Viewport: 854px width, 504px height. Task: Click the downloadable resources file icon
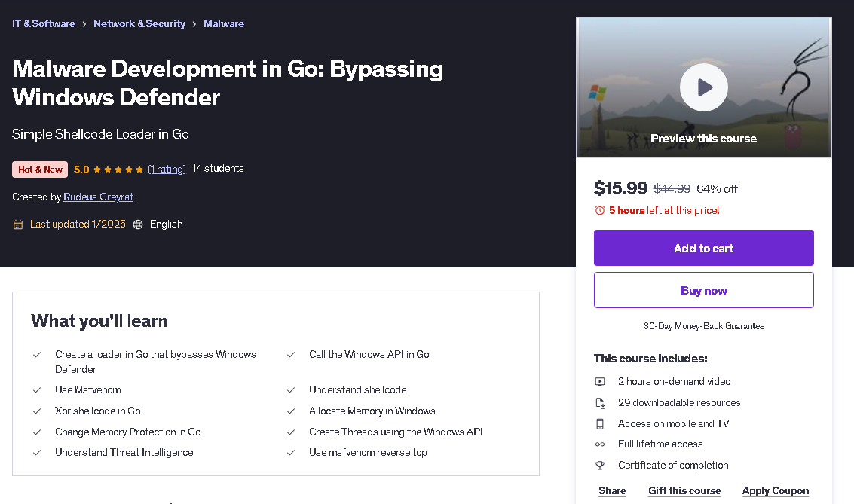click(600, 403)
